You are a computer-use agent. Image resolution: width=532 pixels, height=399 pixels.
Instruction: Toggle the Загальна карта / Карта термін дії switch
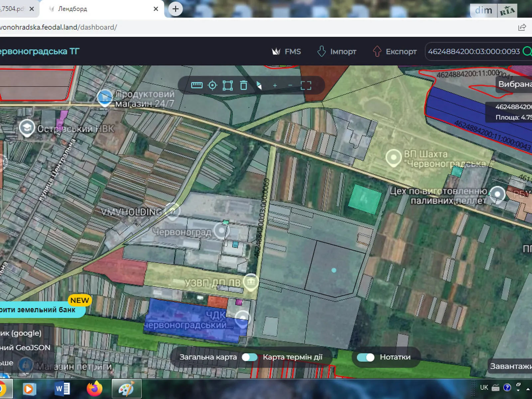[249, 357]
